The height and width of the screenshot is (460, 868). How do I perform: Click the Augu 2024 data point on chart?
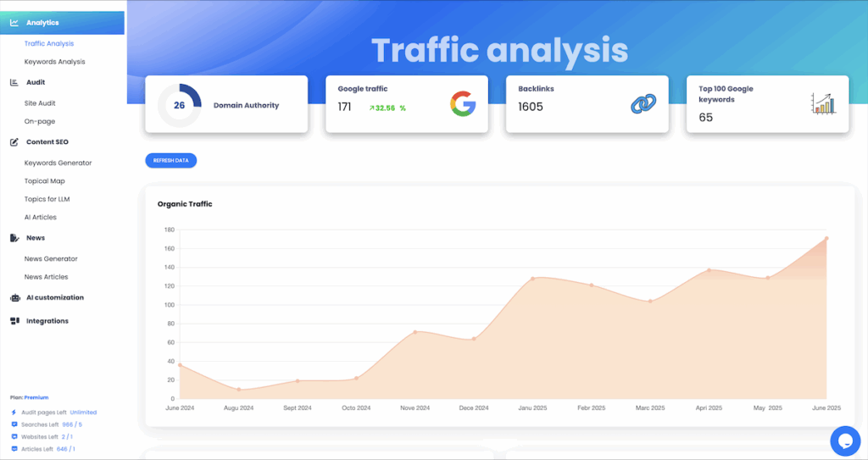238,390
